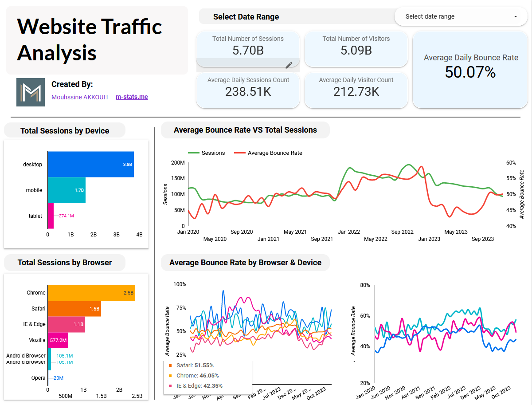The width and height of the screenshot is (532, 405).
Task: Open the Mouhssine AKKOUH link
Action: pyautogui.click(x=79, y=97)
